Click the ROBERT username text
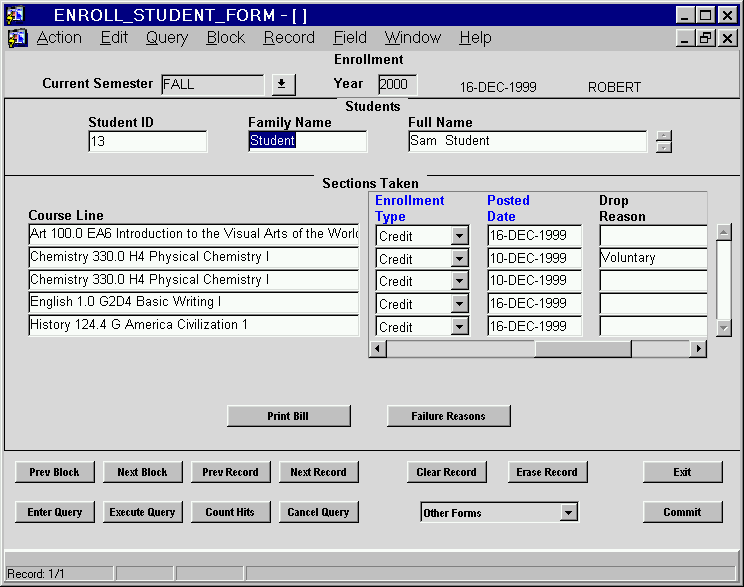Image resolution: width=744 pixels, height=587 pixels. [x=614, y=87]
